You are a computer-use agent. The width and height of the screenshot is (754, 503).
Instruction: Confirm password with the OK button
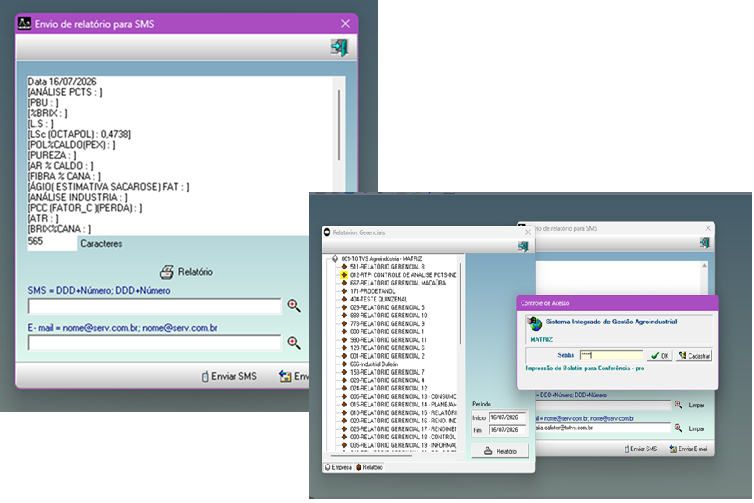[659, 356]
